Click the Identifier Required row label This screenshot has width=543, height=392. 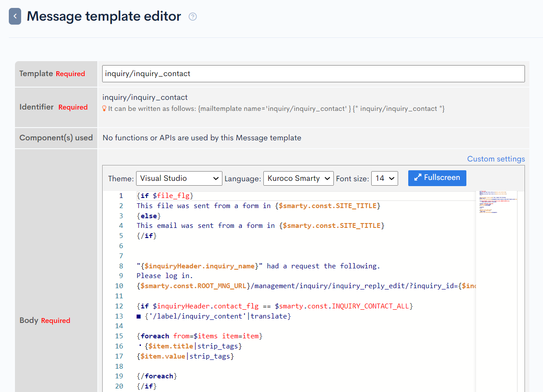(53, 107)
